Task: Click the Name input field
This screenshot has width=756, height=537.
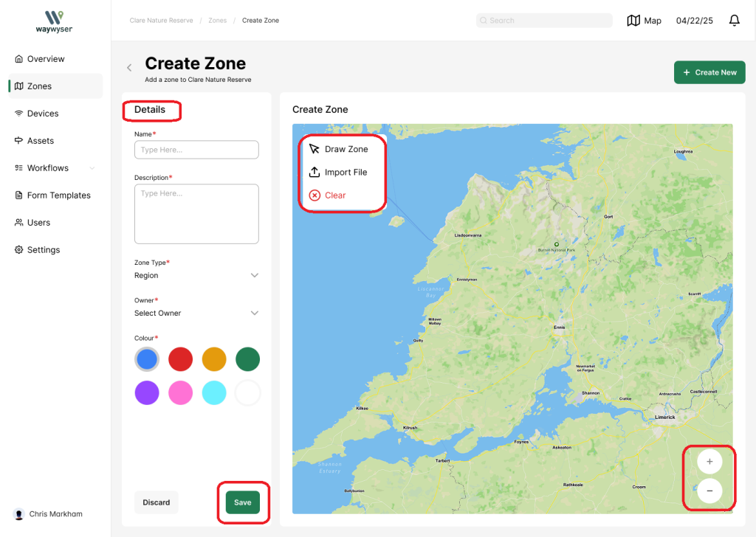Action: pos(196,150)
